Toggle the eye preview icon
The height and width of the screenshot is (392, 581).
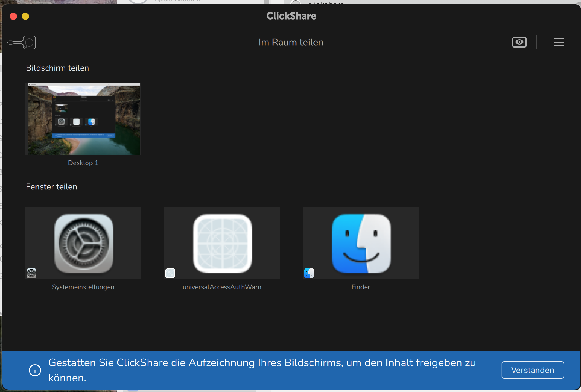519,42
